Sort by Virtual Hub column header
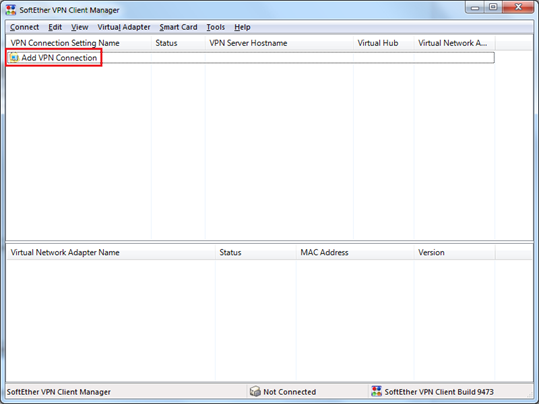539x404 pixels. pos(384,43)
